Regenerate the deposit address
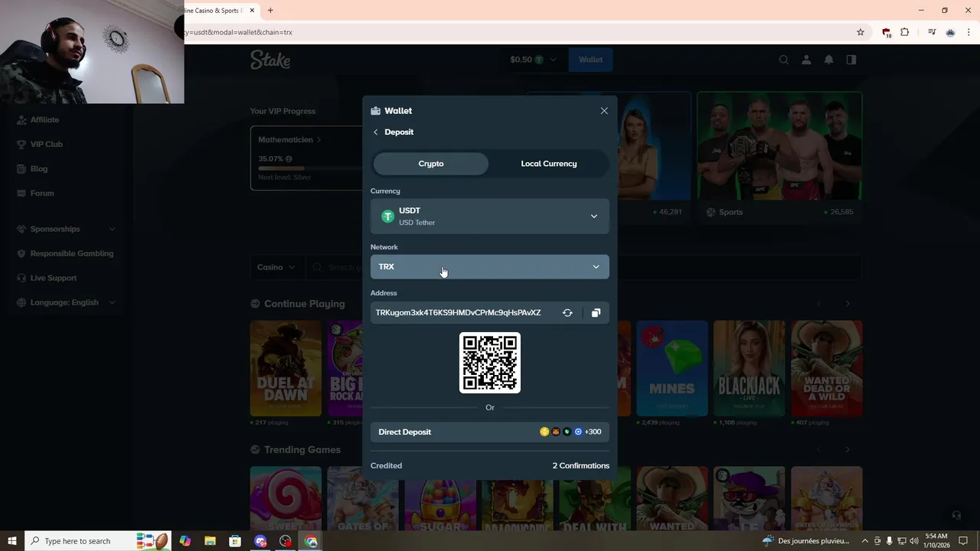 (x=567, y=313)
